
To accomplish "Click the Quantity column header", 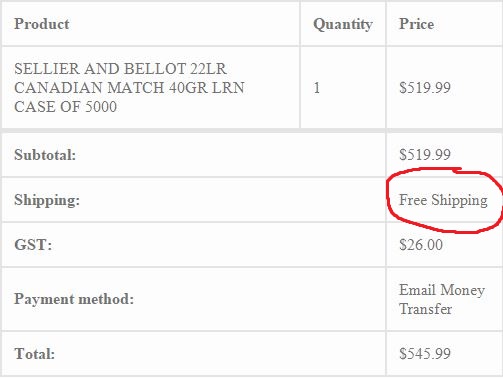I will pyautogui.click(x=343, y=24).
